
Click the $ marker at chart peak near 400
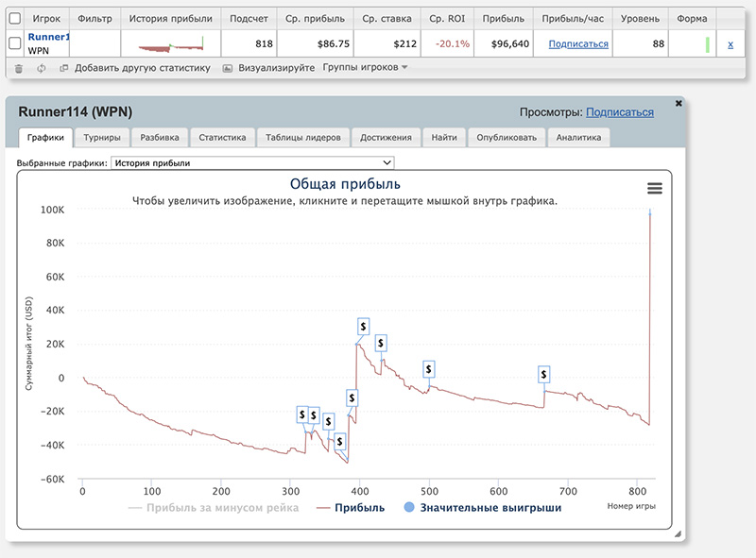click(x=363, y=326)
